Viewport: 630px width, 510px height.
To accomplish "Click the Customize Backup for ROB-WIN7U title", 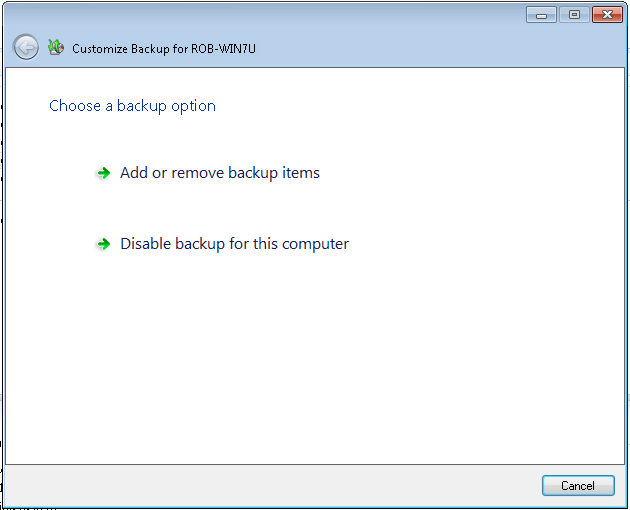I will click(x=164, y=48).
